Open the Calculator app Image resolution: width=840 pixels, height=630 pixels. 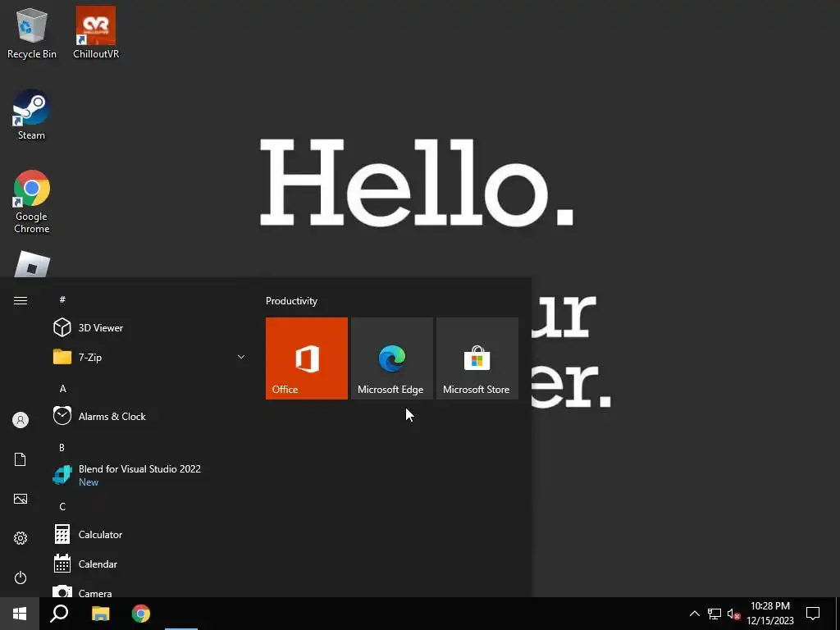click(x=151, y=535)
